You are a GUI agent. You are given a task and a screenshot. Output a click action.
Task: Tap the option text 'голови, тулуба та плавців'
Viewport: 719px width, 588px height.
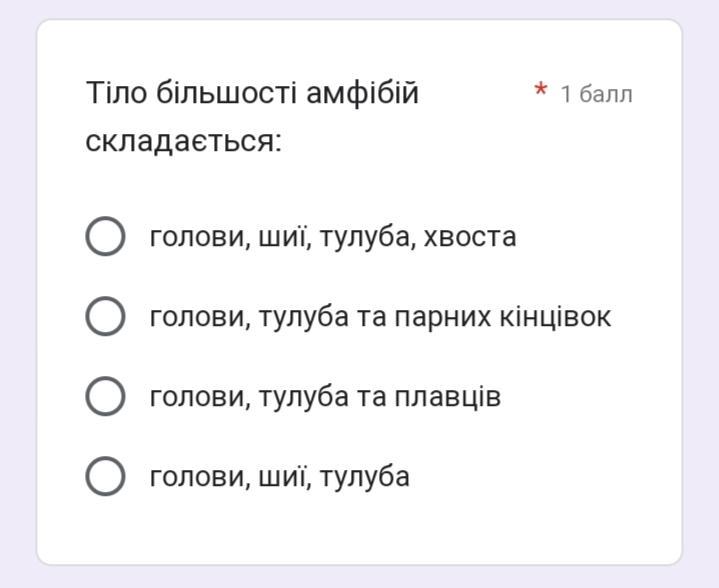[x=326, y=397]
